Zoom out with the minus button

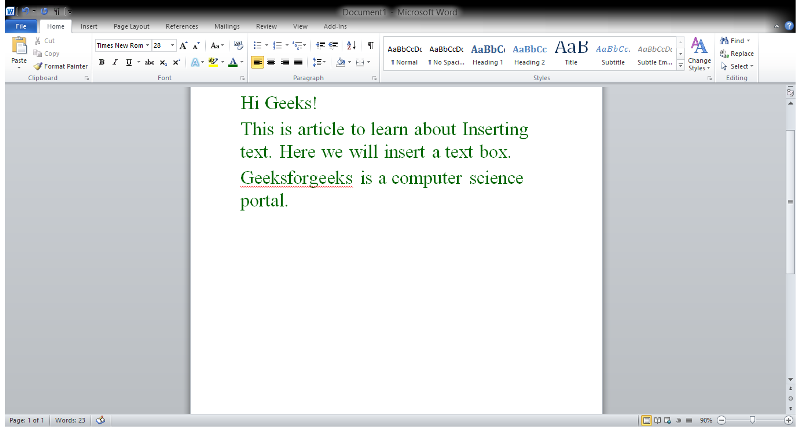[721, 420]
